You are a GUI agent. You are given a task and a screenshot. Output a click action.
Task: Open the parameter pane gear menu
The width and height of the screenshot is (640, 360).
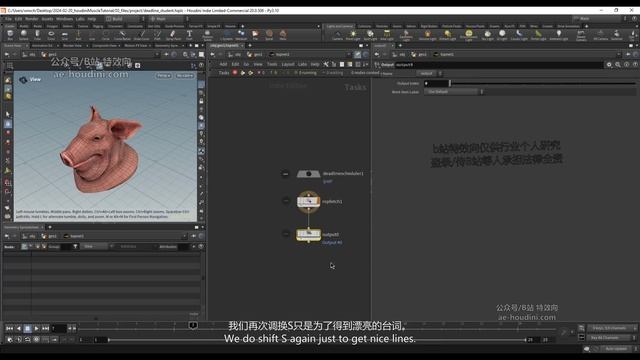(609, 64)
